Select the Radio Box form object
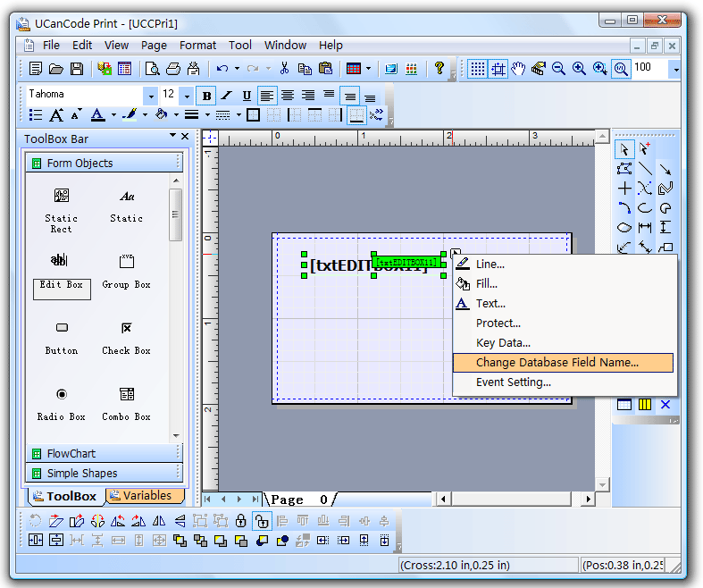The width and height of the screenshot is (703, 588). click(x=62, y=405)
